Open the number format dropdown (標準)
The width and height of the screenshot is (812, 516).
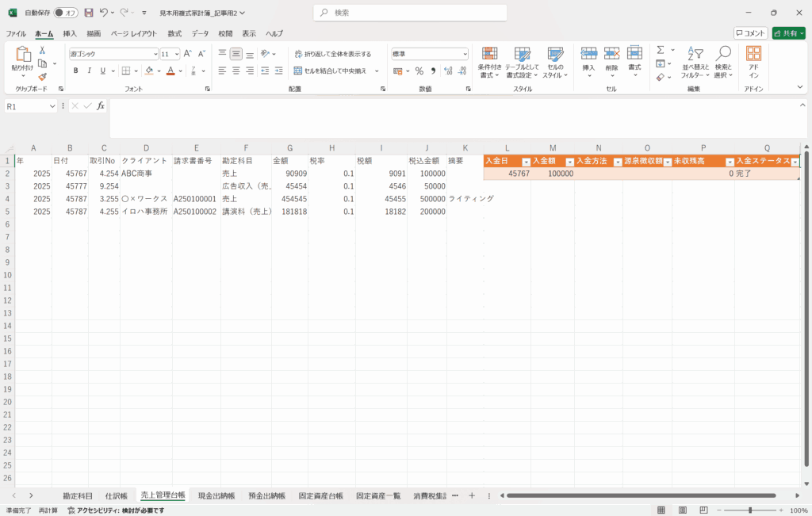465,54
